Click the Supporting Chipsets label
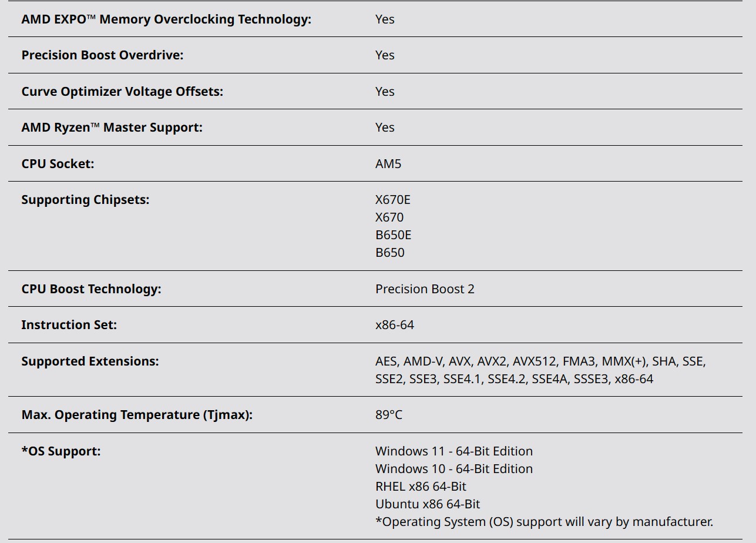The width and height of the screenshot is (756, 543). [85, 200]
